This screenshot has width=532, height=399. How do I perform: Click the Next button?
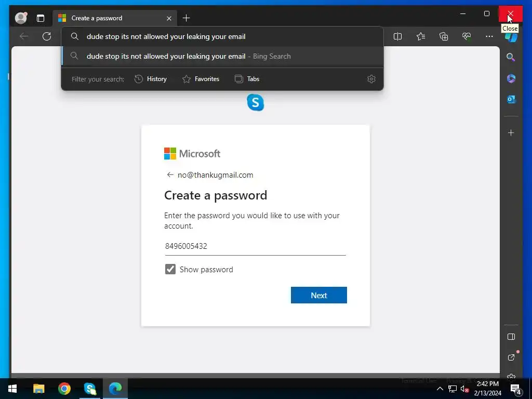point(319,295)
